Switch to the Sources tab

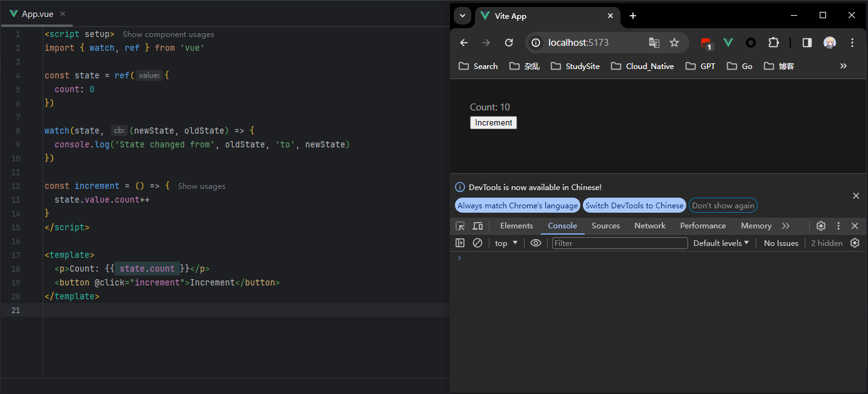click(605, 226)
